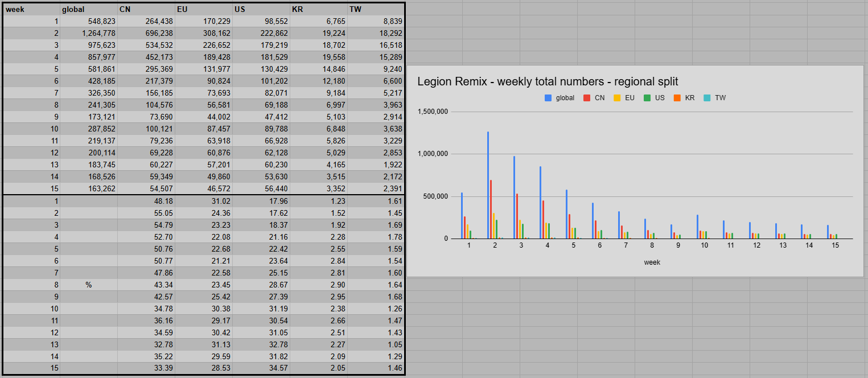Screen dimensions: 868x378
Task: Click the teal TW legend swatch
Action: (x=707, y=98)
